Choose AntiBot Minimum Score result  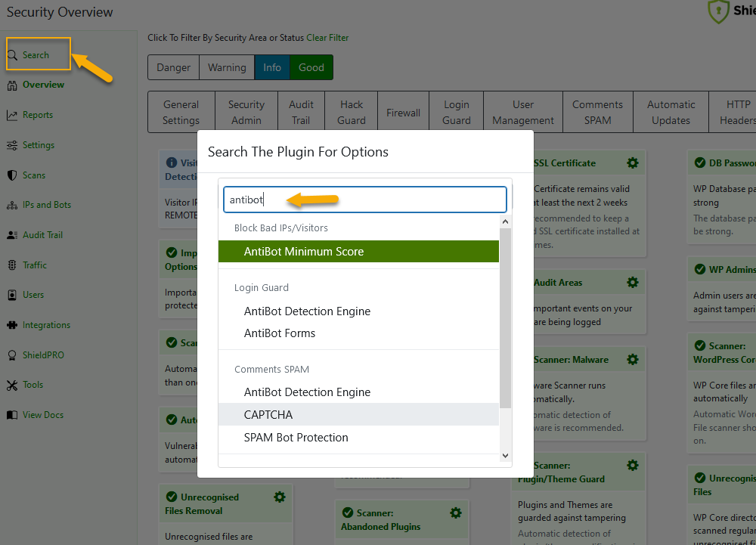coord(358,252)
